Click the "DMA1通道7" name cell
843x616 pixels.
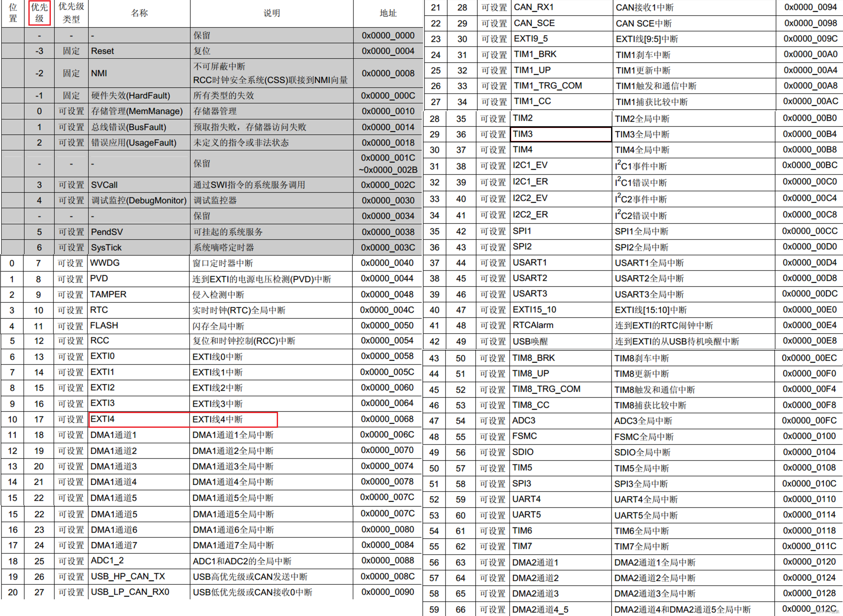[139, 546]
